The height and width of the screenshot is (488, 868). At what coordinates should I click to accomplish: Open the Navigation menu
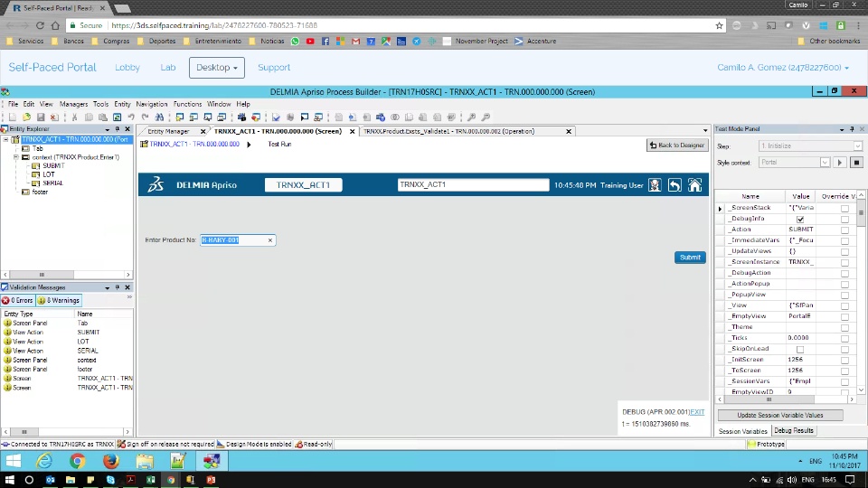(x=152, y=104)
